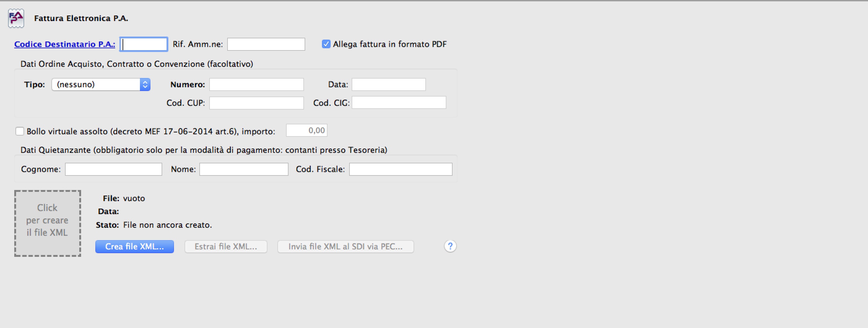Click the XML file creation drop area

coord(47,223)
